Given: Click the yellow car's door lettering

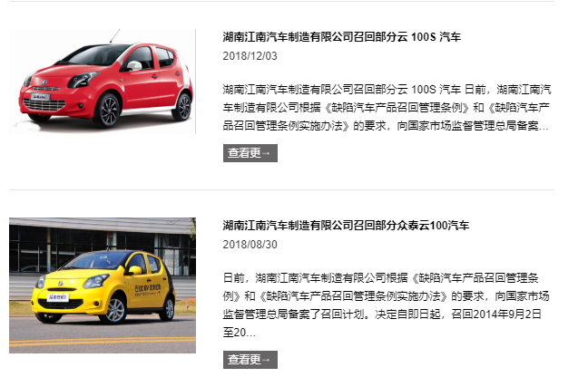Looking at the screenshot, I should pyautogui.click(x=147, y=290).
